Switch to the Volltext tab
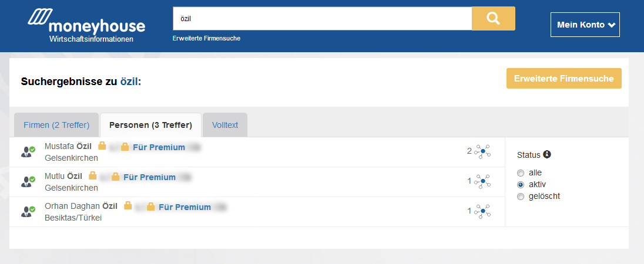Viewport: 644px width, 264px height. tap(225, 125)
